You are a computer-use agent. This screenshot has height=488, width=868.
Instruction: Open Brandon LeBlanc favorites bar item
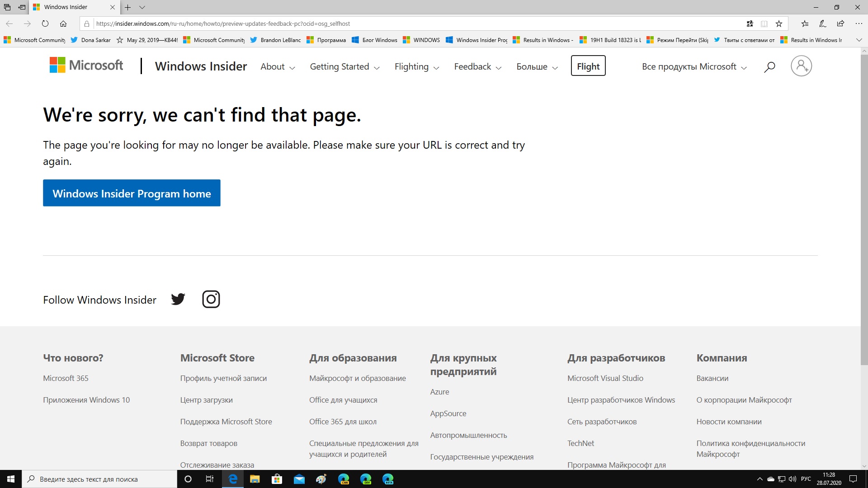click(275, 40)
